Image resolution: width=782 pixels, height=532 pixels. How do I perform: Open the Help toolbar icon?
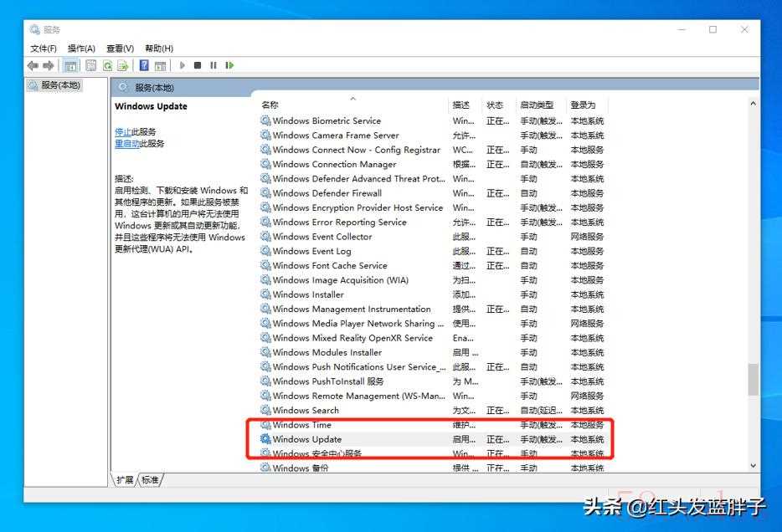coord(144,65)
